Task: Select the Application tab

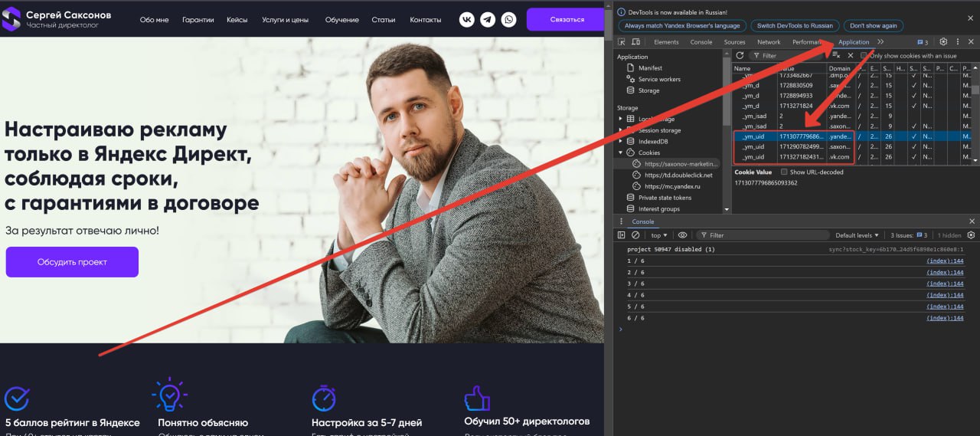Action: 854,42
